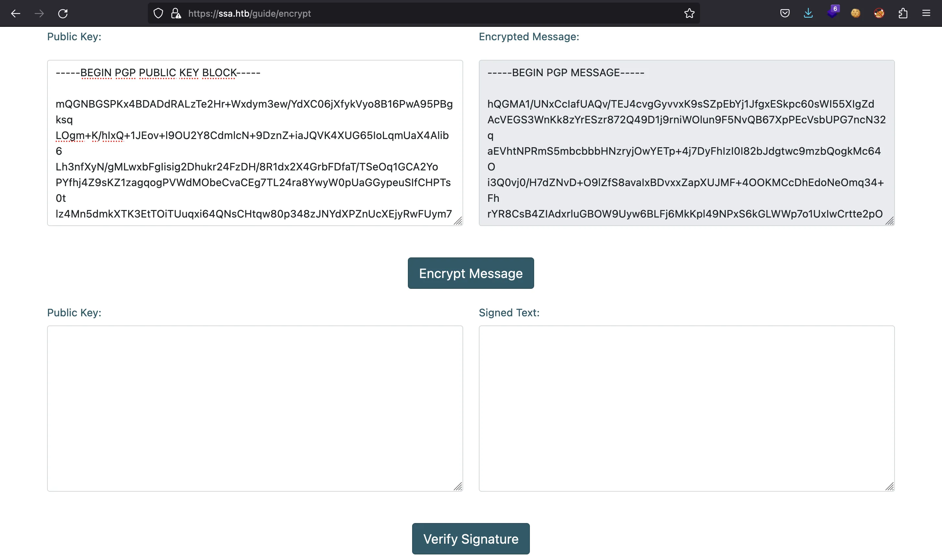Open the extensions puzzle menu
Viewport: 942px width, 560px height.
tap(903, 14)
